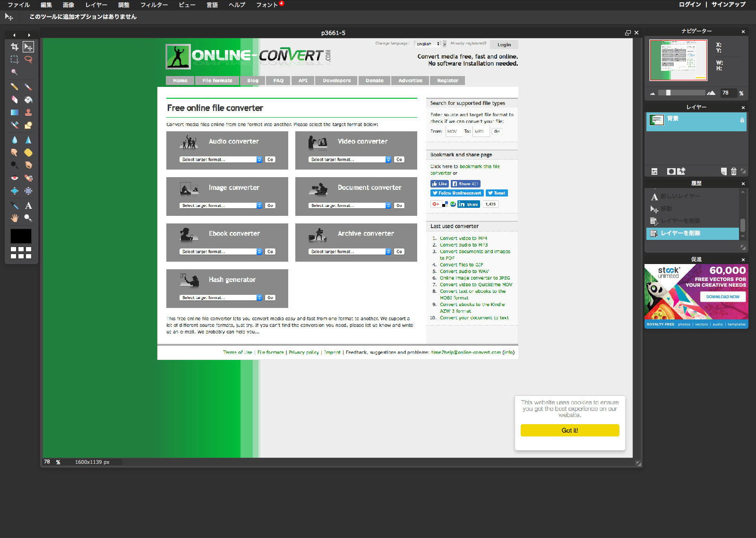Open the フィルター menu
This screenshot has height=538, width=756.
pos(154,5)
